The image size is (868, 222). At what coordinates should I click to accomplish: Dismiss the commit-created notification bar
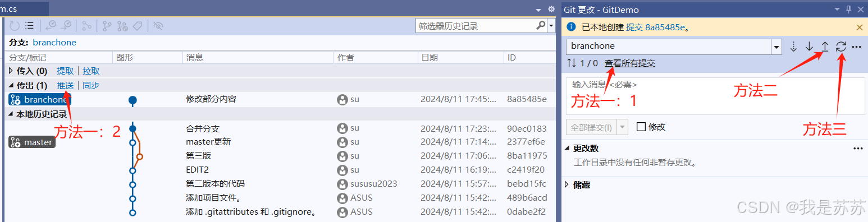tap(859, 27)
